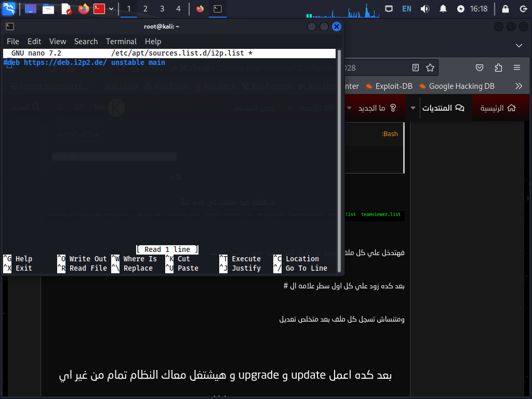Open the terminal Help menu
532x399 pixels.
pyautogui.click(x=153, y=42)
